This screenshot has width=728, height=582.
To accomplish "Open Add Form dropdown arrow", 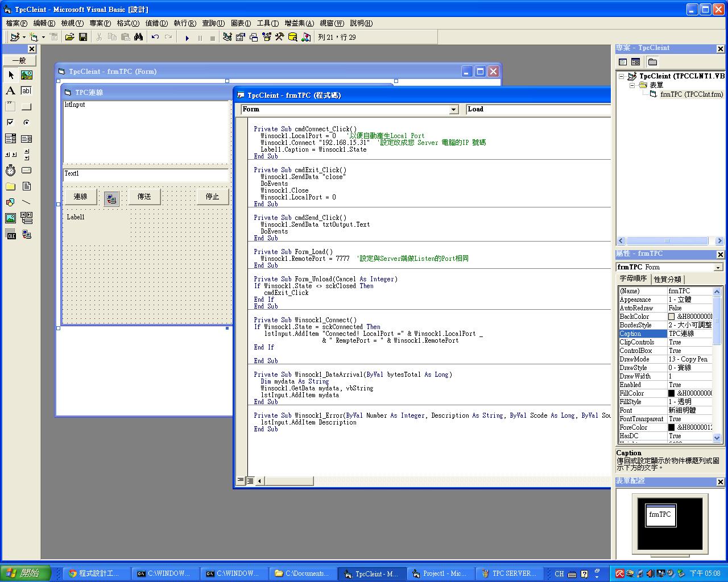I will pos(43,37).
